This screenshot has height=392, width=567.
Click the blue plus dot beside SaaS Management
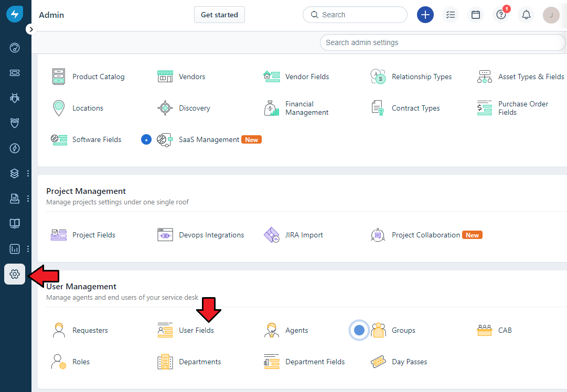[x=146, y=139]
